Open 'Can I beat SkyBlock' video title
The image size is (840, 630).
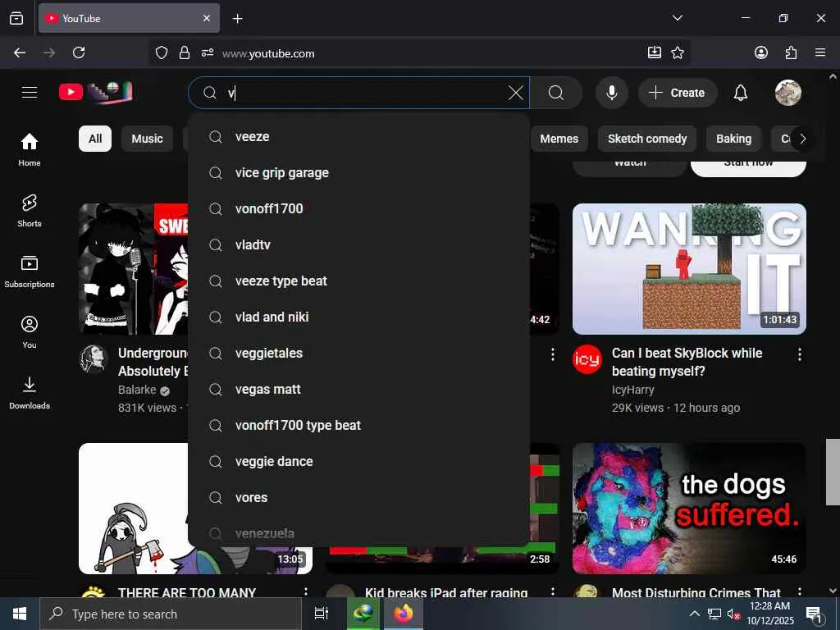(x=687, y=362)
